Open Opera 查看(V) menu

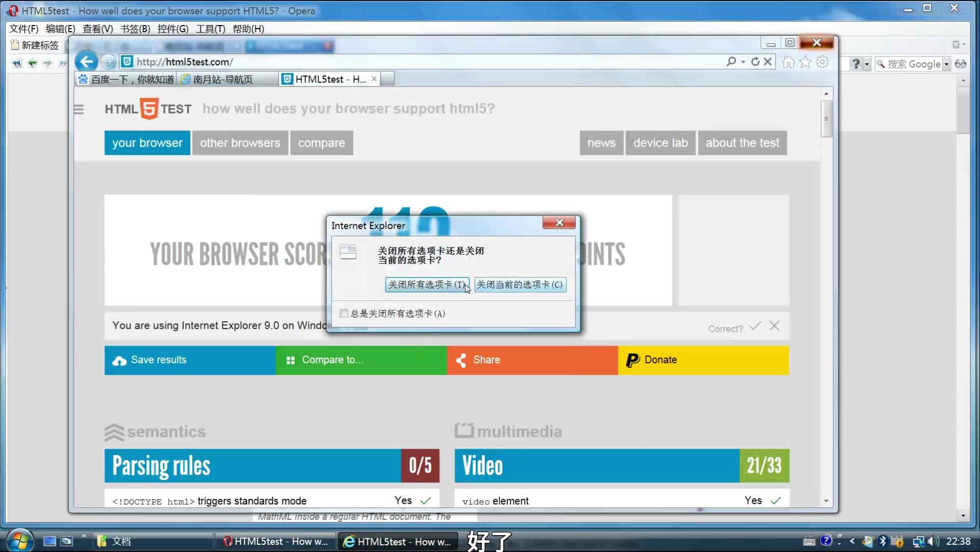[x=98, y=29]
